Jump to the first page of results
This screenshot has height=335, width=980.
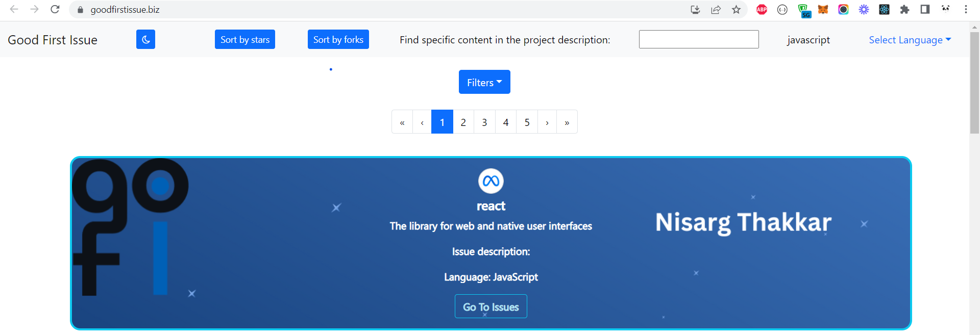(402, 122)
